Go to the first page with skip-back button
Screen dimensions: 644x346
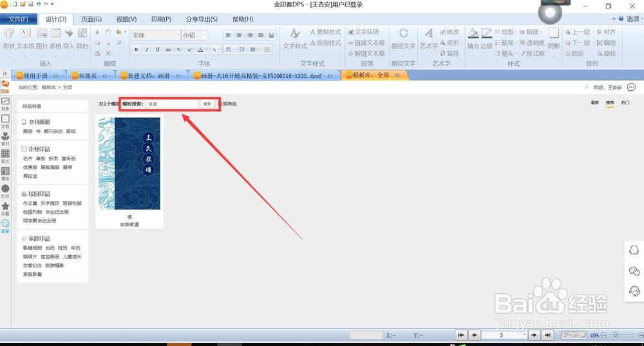(461, 335)
